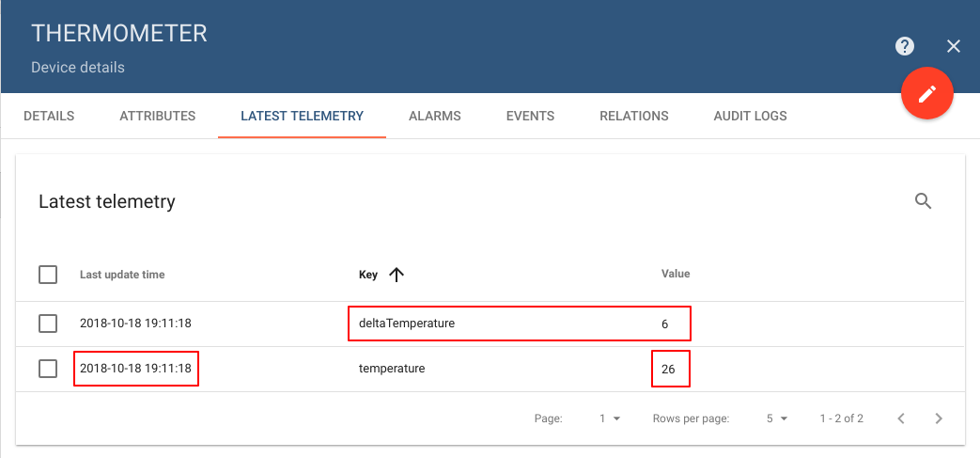980x458 pixels.
Task: Sort by Last update time column
Action: pos(122,275)
